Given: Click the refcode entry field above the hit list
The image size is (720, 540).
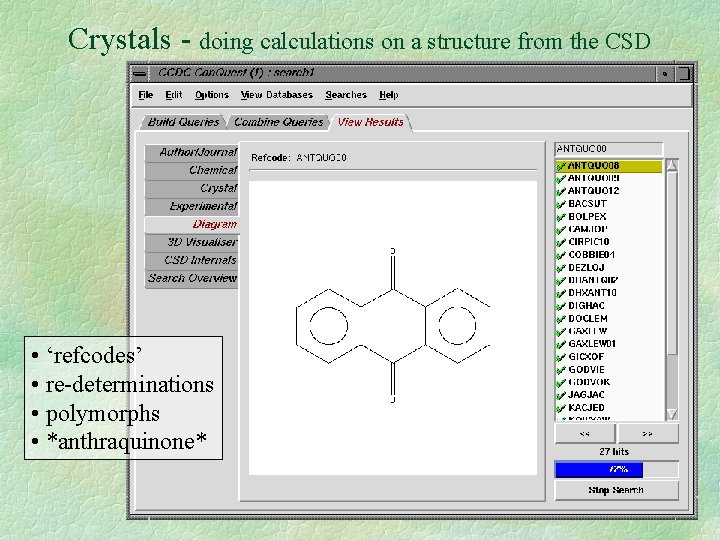Looking at the screenshot, I should 608,149.
